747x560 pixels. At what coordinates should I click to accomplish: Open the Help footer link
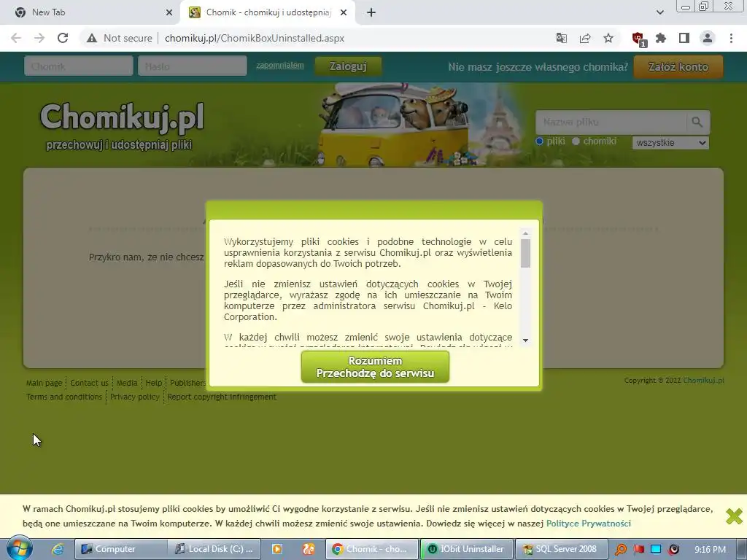pos(153,383)
